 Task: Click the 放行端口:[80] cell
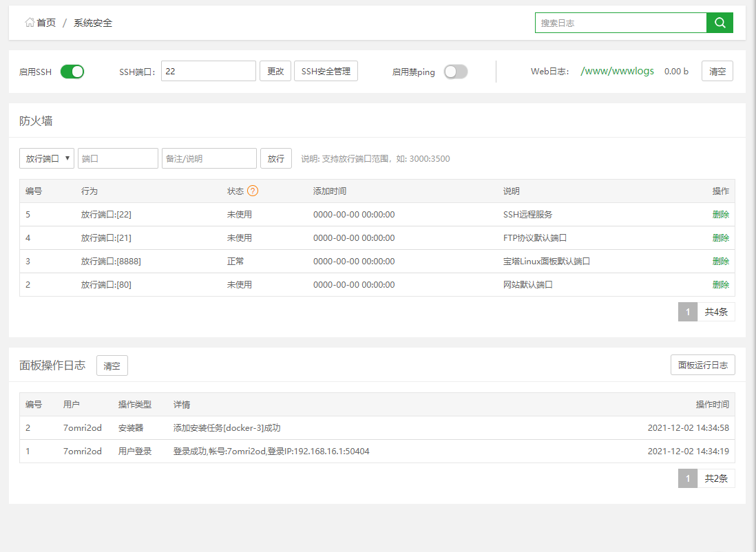coord(106,284)
